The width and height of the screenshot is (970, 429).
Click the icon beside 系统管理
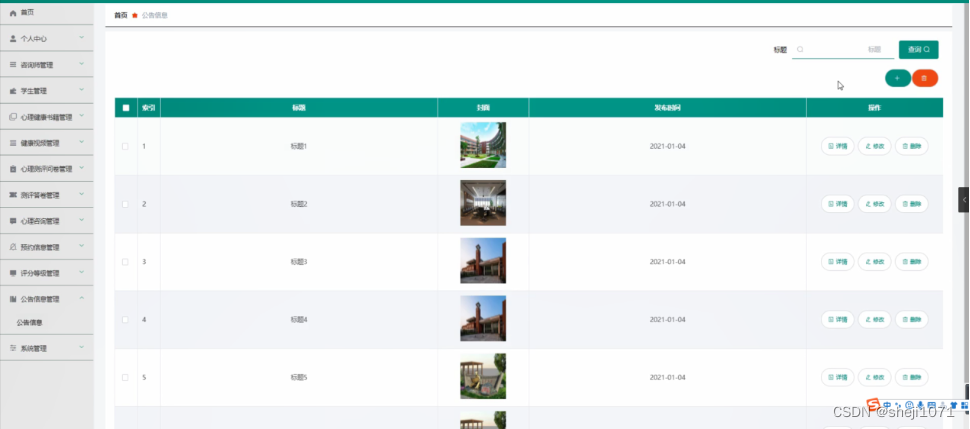point(13,349)
